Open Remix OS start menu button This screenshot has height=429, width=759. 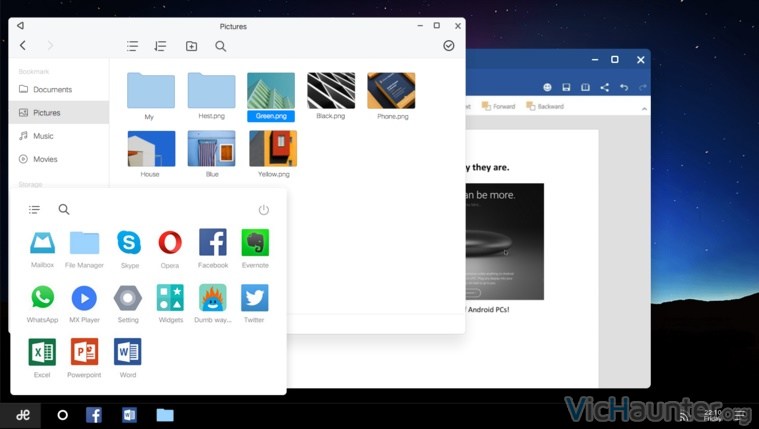coord(23,415)
